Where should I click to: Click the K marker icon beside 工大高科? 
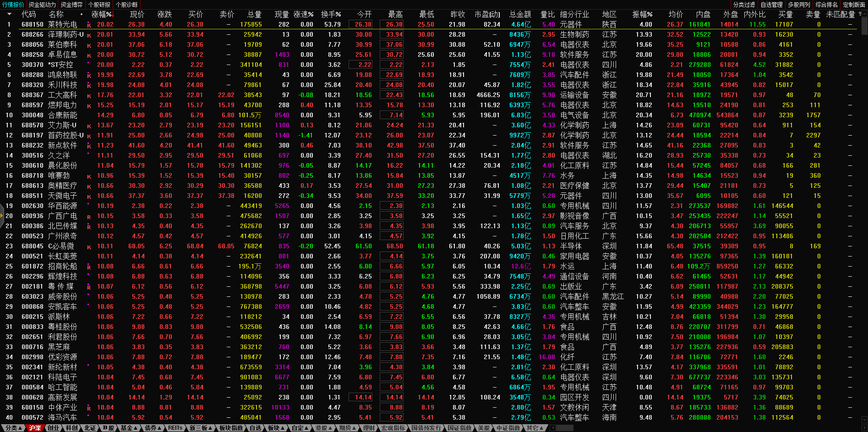(89, 95)
